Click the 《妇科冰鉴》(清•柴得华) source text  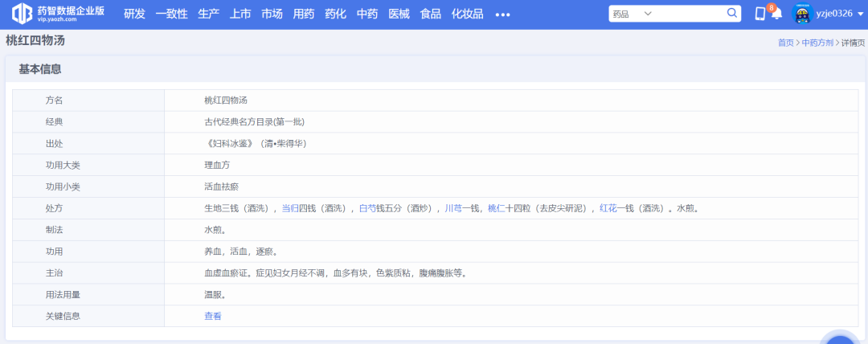[x=256, y=144]
